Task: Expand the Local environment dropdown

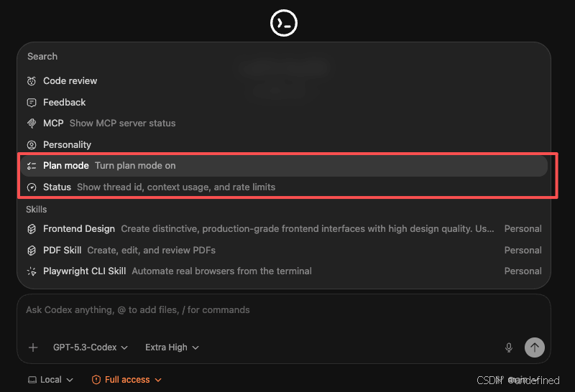Action: [x=50, y=380]
